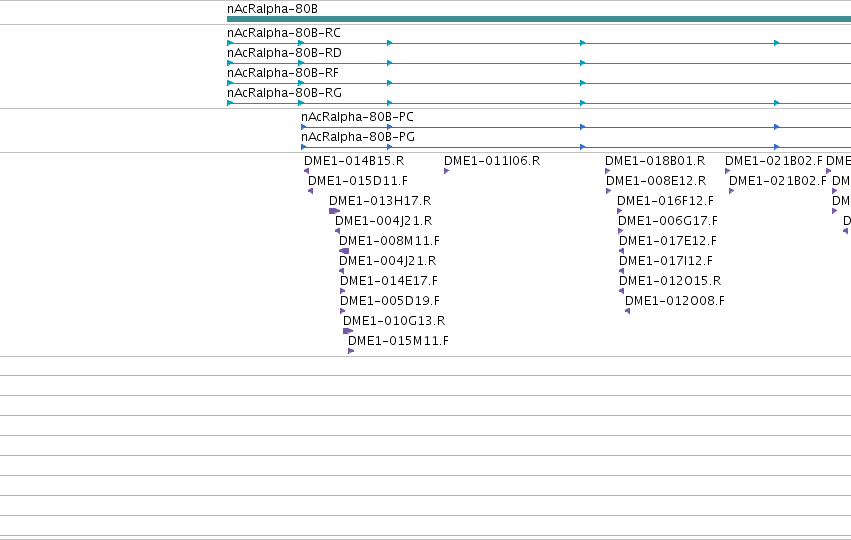Click purple feature glyph beneath DME1-013H17.R

click(334, 211)
